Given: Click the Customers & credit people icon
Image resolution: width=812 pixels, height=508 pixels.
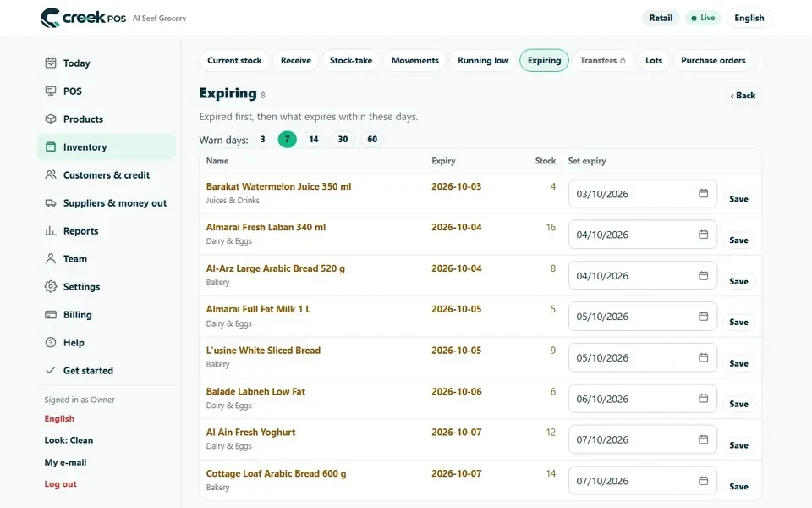Looking at the screenshot, I should coord(51,174).
